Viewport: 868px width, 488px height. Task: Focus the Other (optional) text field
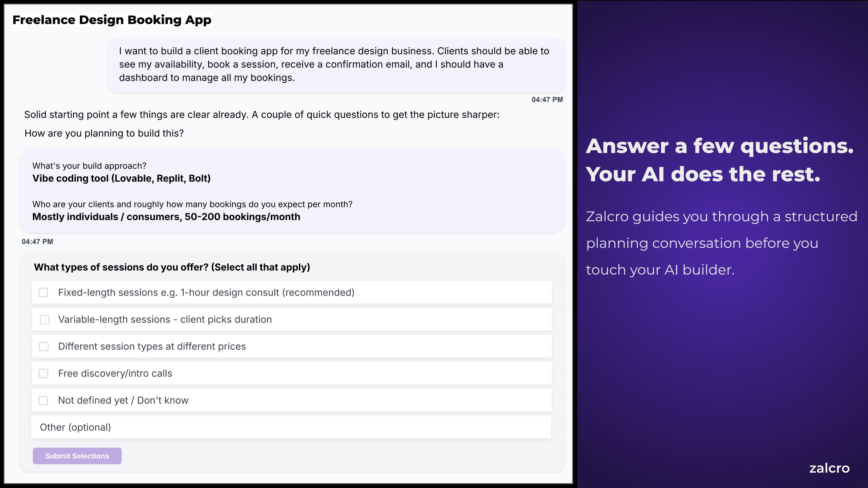click(x=291, y=427)
